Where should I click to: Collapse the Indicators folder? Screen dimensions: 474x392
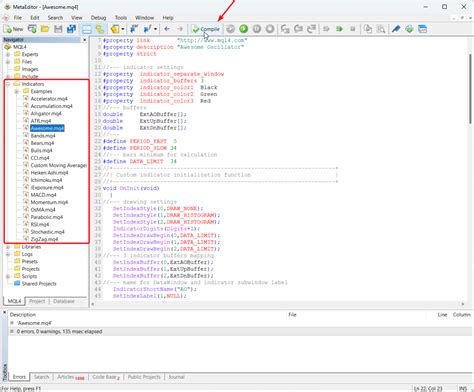(8, 84)
